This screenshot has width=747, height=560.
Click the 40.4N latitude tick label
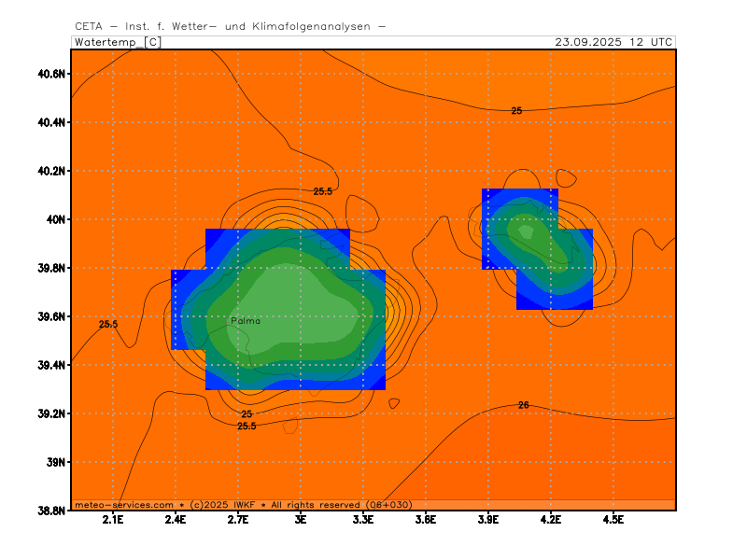(x=51, y=122)
